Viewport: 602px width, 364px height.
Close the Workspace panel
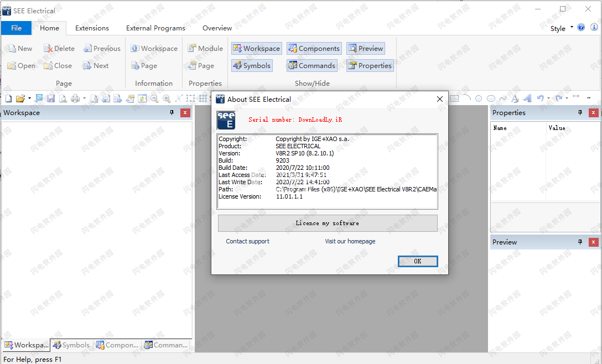point(185,112)
